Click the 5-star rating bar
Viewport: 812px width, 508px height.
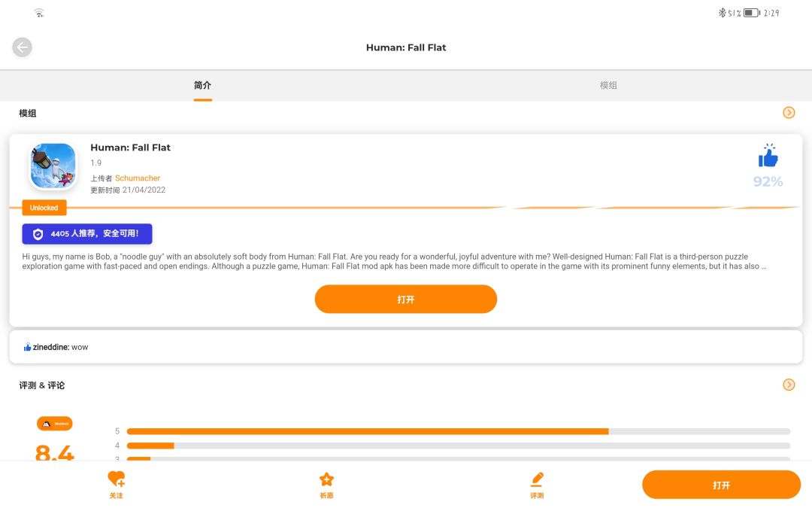(x=459, y=431)
